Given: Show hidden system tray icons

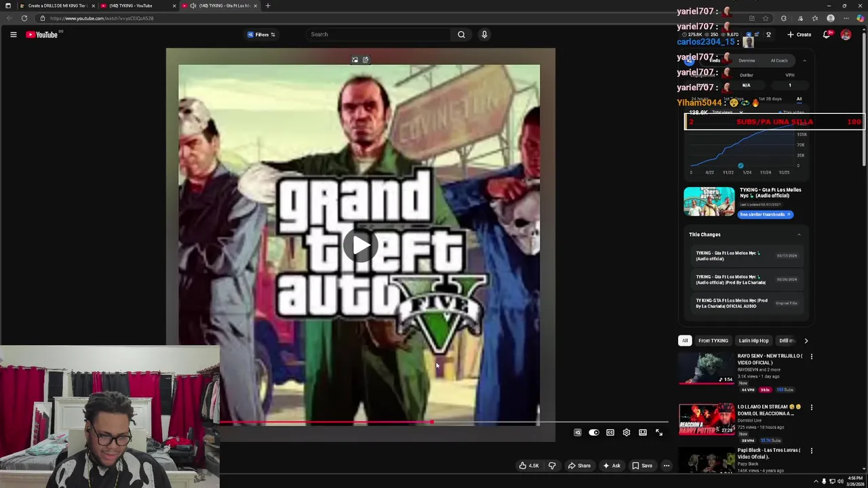Looking at the screenshot, I should [816, 481].
